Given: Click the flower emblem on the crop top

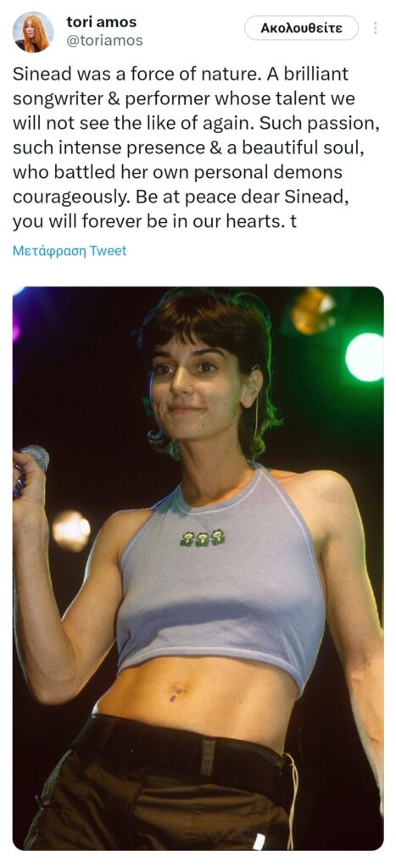Looking at the screenshot, I should click(x=203, y=537).
